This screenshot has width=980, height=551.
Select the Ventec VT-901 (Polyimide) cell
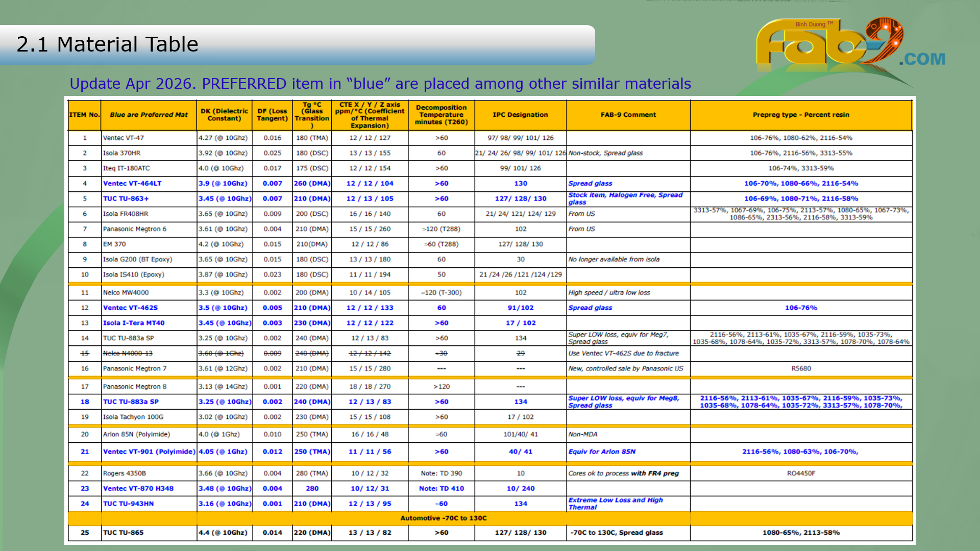[x=149, y=452]
